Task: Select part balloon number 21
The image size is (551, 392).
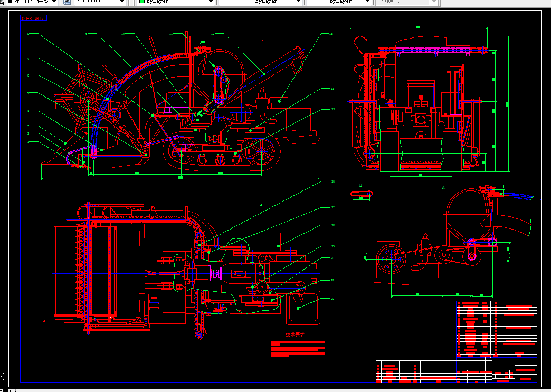Action: point(332,280)
